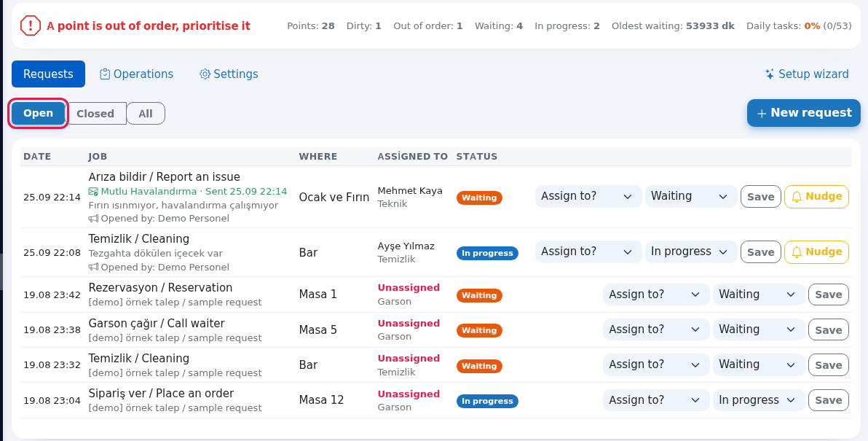This screenshot has width=868, height=441.
Task: Click Sipariş ver / Place an order title
Action: pyautogui.click(x=161, y=394)
